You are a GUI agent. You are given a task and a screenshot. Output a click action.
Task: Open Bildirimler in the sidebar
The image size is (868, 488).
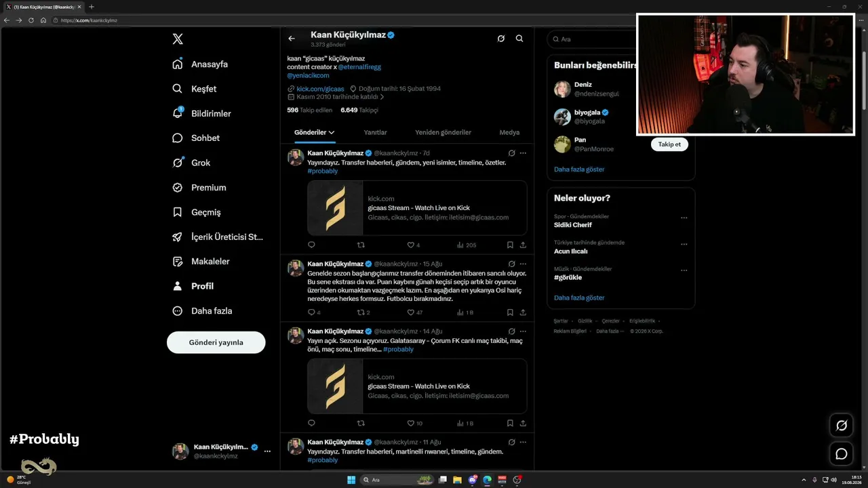[201, 114]
